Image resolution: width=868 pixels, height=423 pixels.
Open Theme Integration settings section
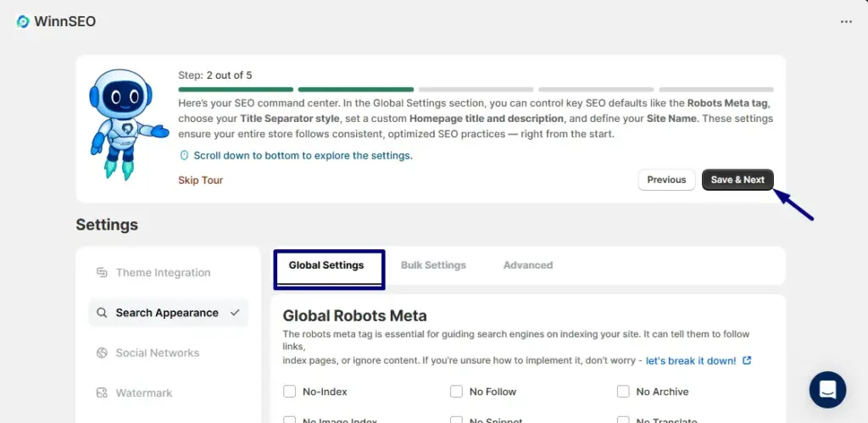point(169,272)
